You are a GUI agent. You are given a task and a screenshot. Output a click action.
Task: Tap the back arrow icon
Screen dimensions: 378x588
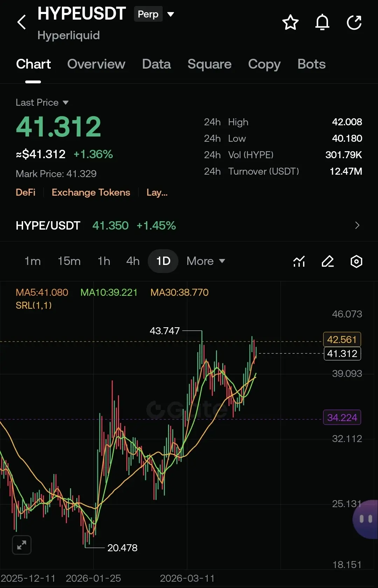click(x=22, y=22)
